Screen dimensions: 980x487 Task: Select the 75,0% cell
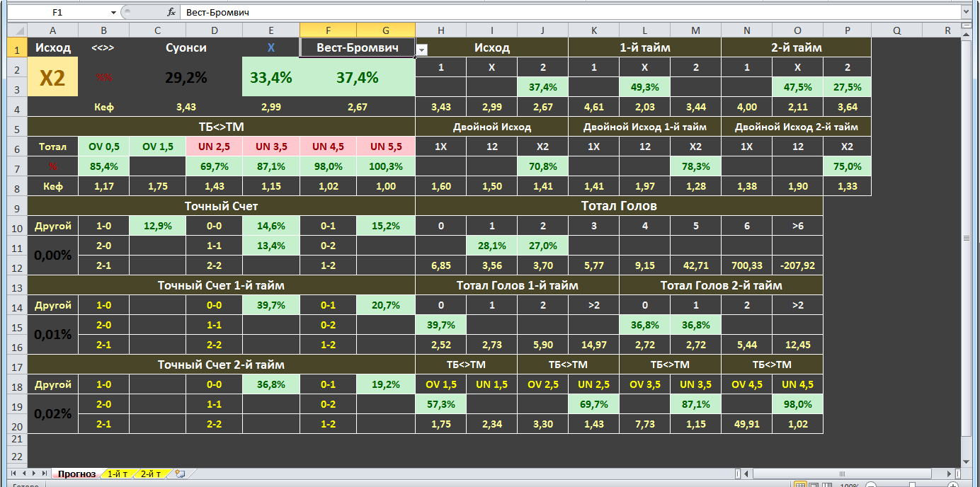pos(848,166)
